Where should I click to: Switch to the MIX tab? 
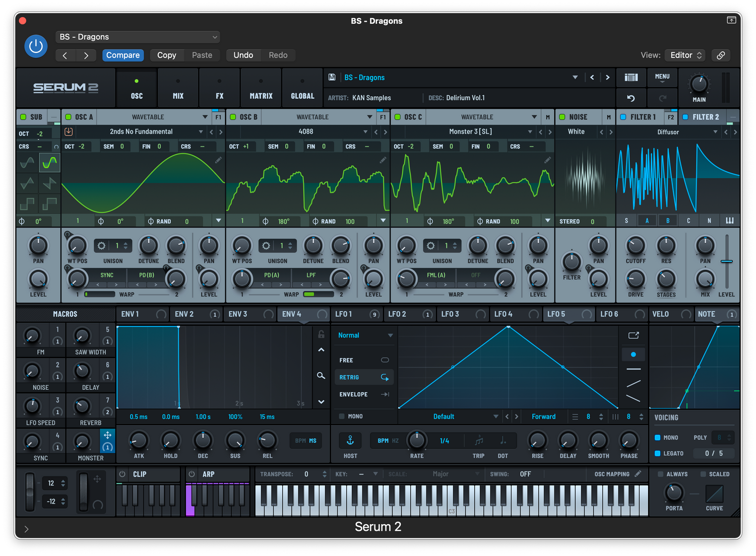pos(178,88)
